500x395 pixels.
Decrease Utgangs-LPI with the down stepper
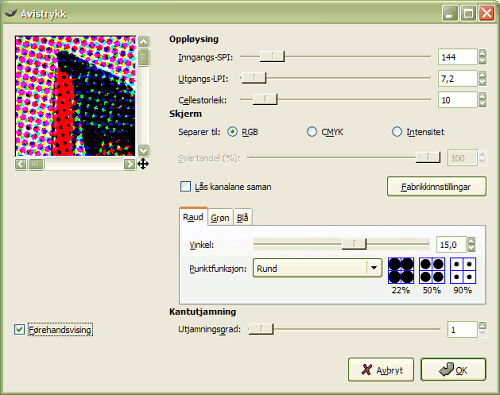(482, 82)
